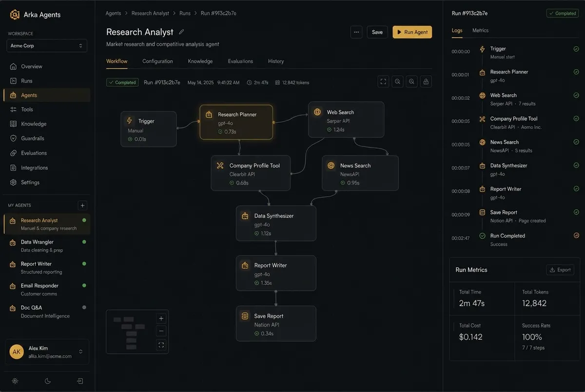Click the Web Search log globe icon
Screen dimensions: 585x392
click(482, 95)
